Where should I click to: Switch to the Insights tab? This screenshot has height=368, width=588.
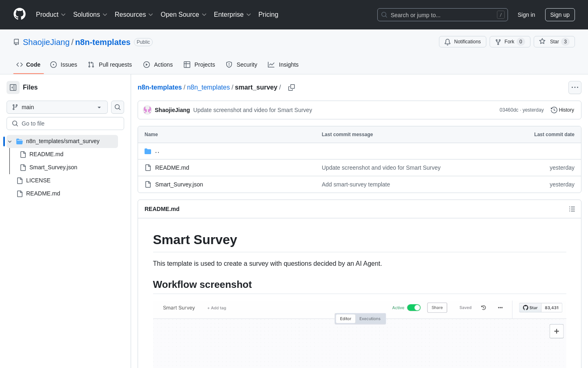[283, 65]
